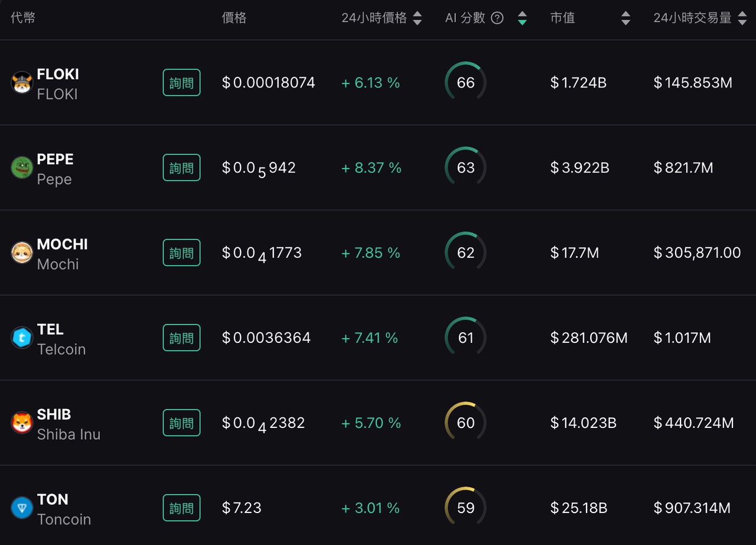
Task: Open the 24小時價格 sort arrows
Action: (x=418, y=18)
